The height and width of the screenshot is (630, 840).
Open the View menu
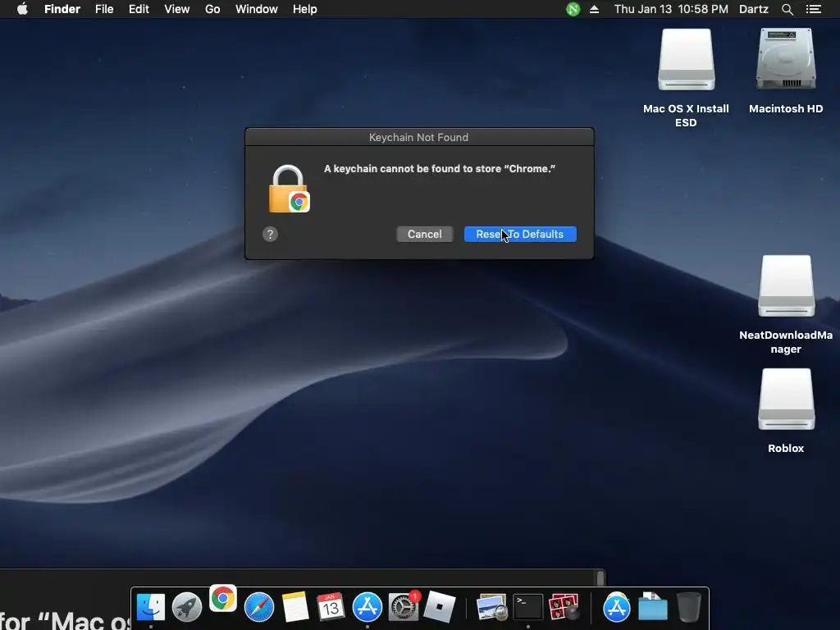(x=177, y=9)
